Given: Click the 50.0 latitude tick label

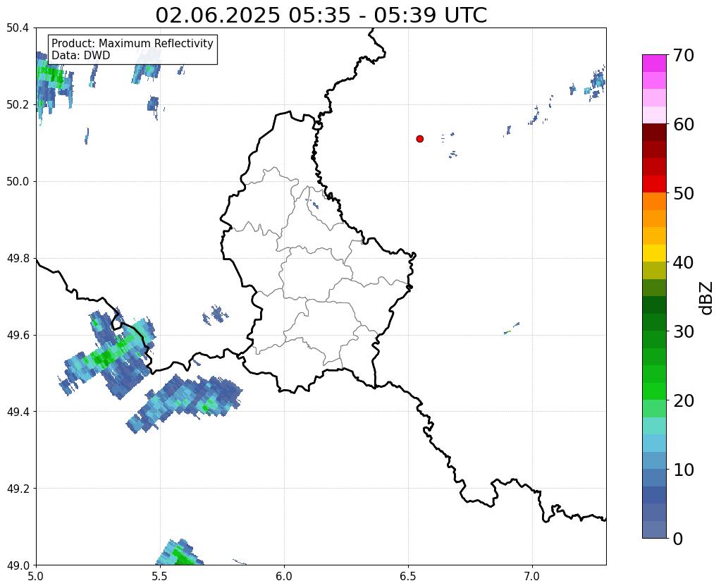Looking at the screenshot, I should coord(18,182).
